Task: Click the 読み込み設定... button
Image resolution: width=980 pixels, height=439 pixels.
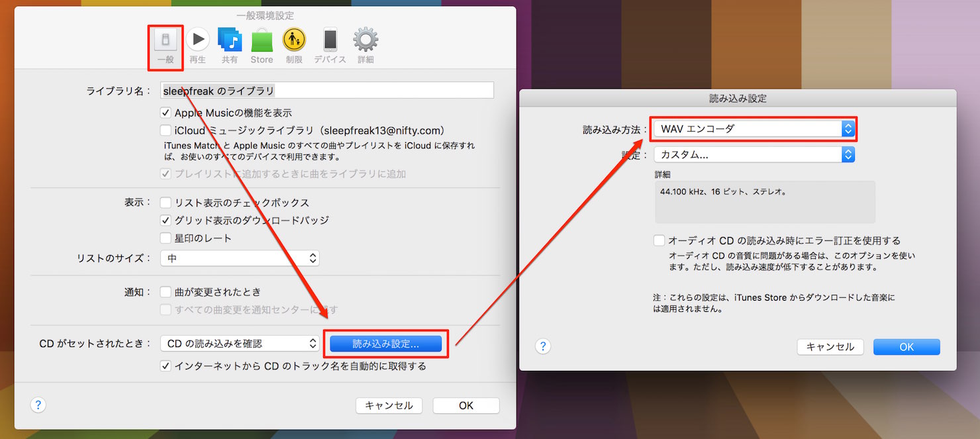Action: [x=385, y=344]
